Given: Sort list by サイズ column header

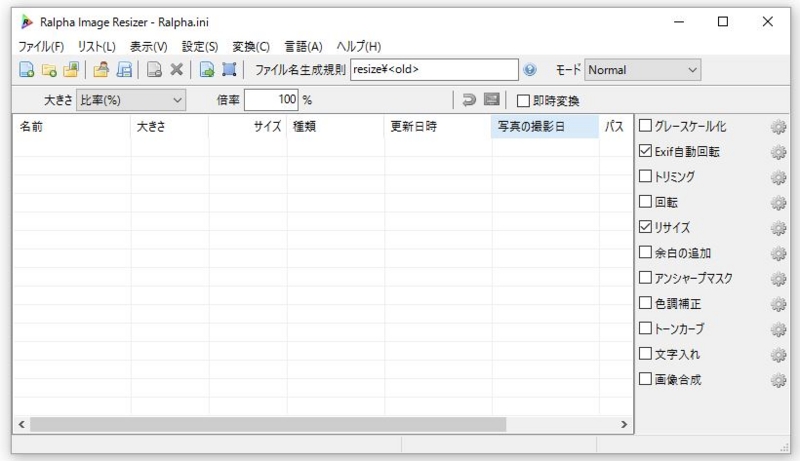Looking at the screenshot, I should tap(248, 126).
